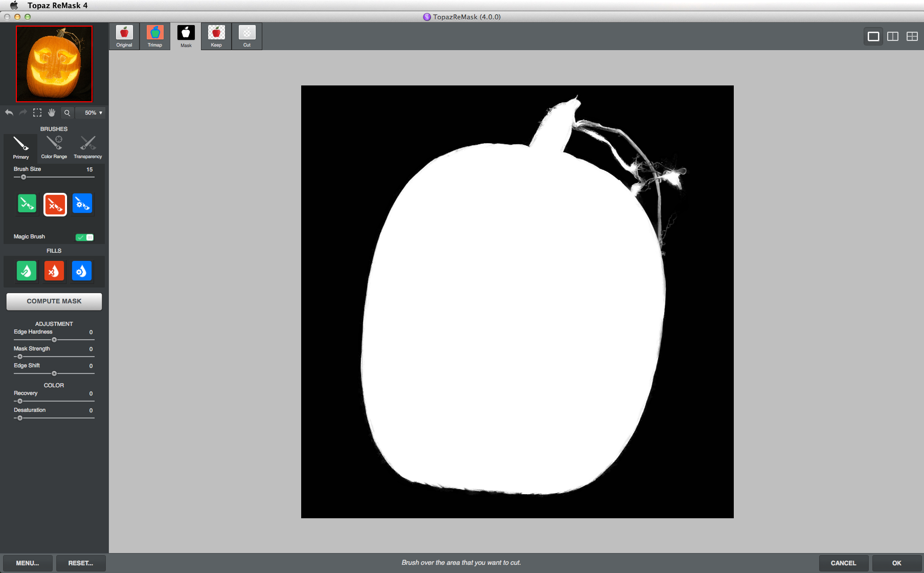Open the 50% zoom level dropdown
This screenshot has height=573, width=924.
pyautogui.click(x=93, y=113)
